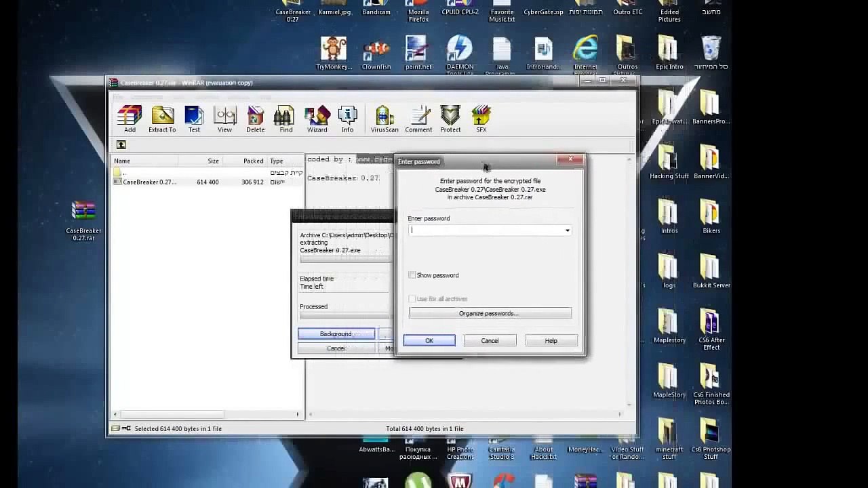Click the Organize passwords button
This screenshot has height=488, width=868.
coord(490,313)
